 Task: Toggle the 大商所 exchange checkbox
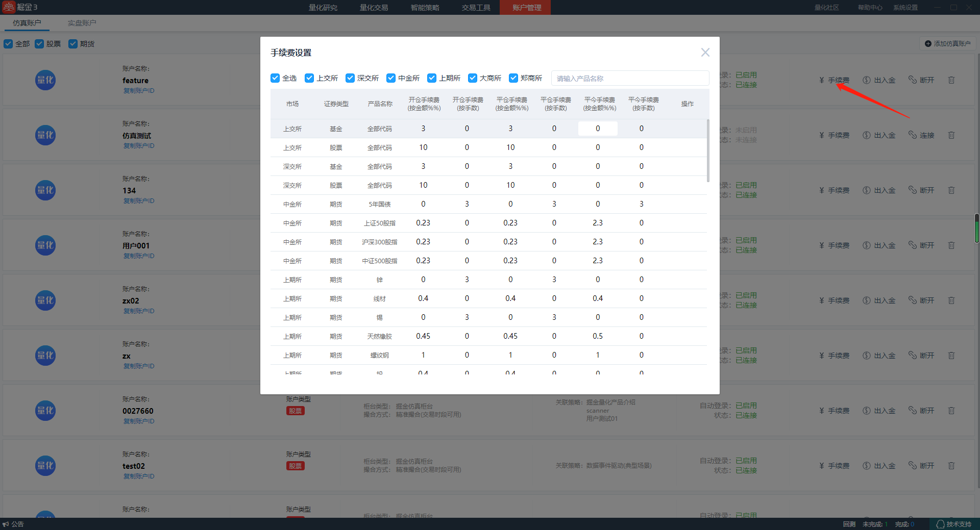(x=473, y=78)
